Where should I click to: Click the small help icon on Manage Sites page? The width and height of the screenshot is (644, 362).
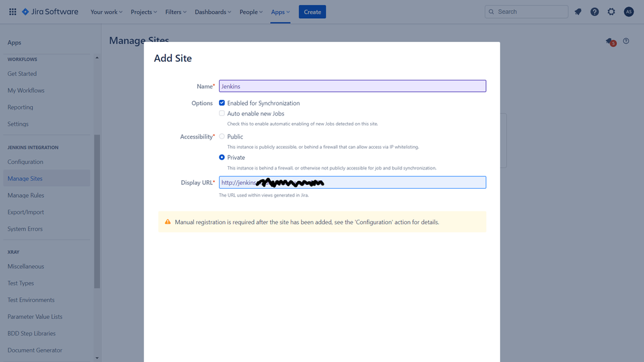coord(626,41)
